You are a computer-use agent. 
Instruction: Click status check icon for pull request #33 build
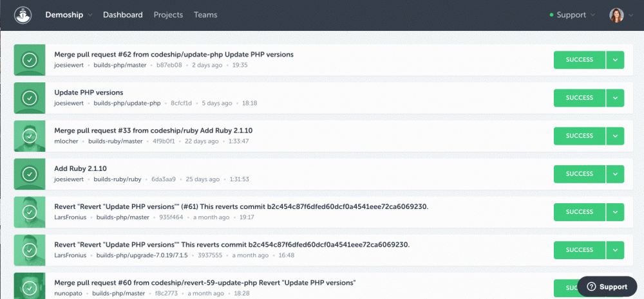(30, 136)
